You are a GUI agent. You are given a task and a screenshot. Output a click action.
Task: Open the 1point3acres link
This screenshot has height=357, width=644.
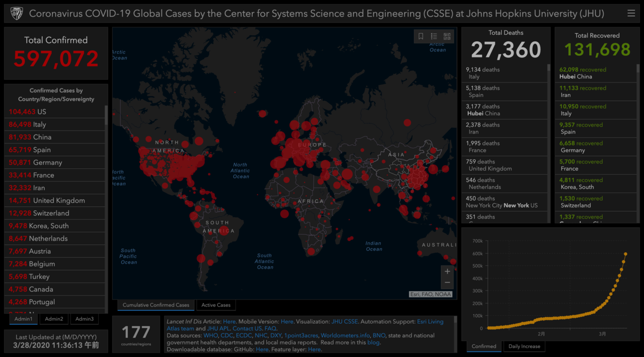tap(301, 336)
